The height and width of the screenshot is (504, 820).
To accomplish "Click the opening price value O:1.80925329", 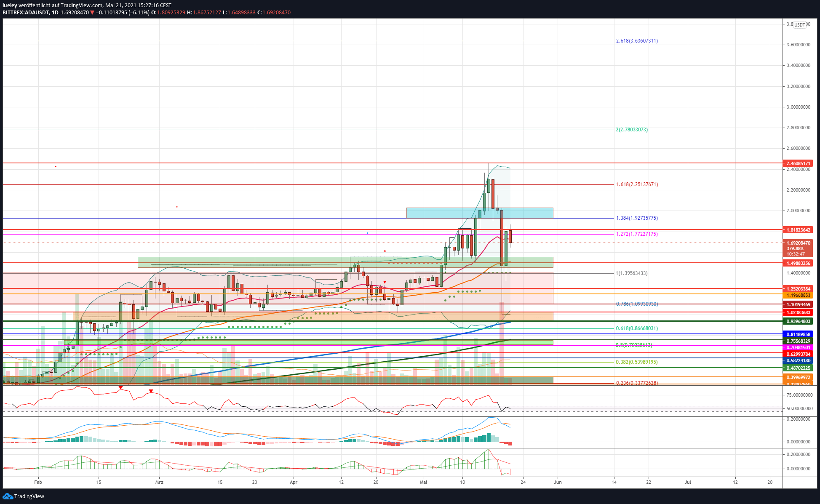I will (x=168, y=13).
